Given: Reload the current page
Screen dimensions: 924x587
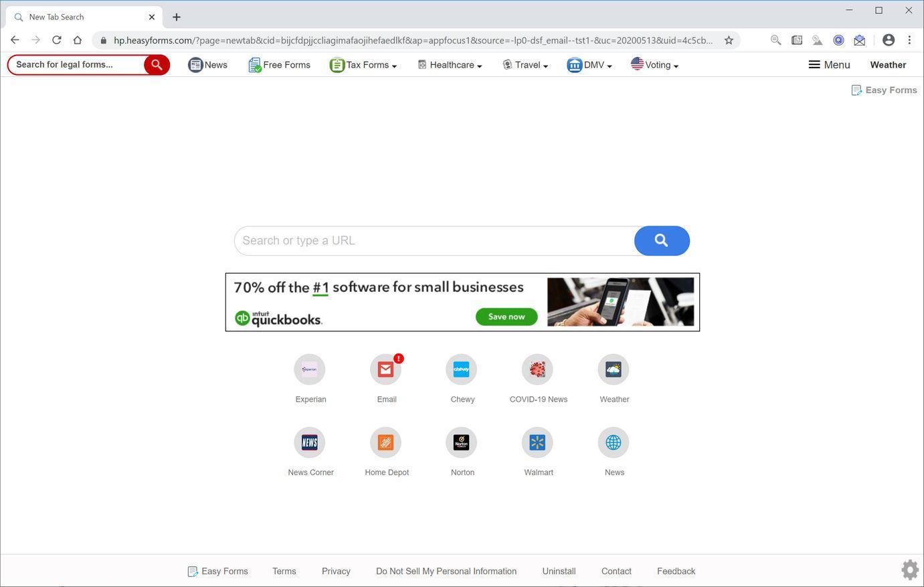Looking at the screenshot, I should (57, 40).
